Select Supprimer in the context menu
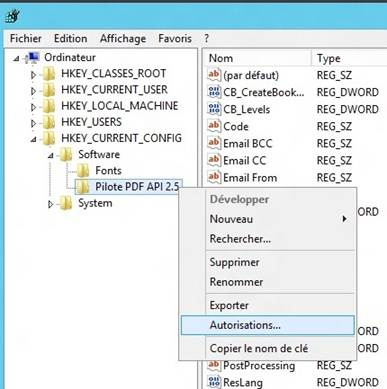Screen dimensions: 387x389 coord(267,262)
